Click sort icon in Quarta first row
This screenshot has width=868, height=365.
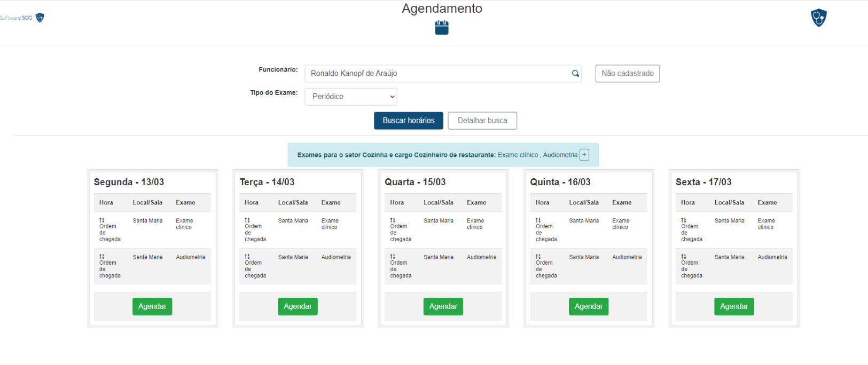393,220
